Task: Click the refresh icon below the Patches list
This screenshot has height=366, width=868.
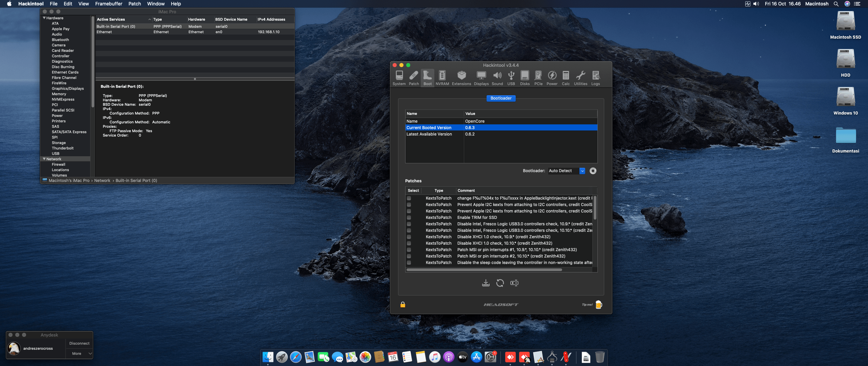Action: [500, 283]
